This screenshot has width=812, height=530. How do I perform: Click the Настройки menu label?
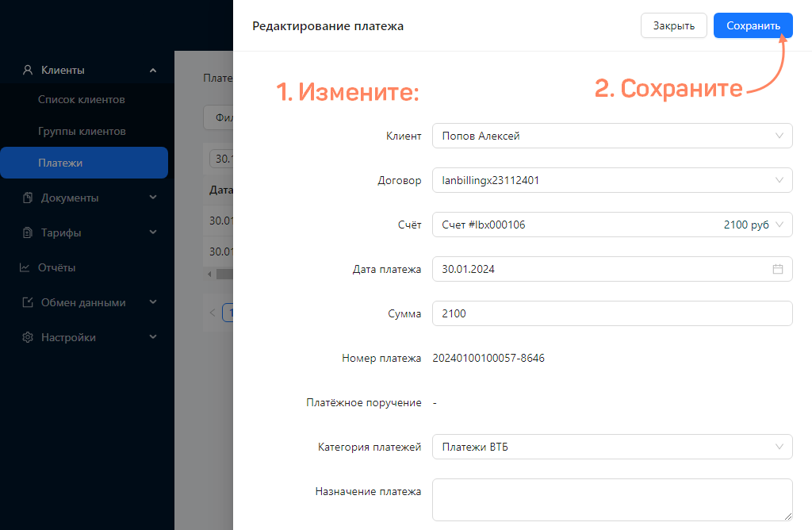click(x=68, y=337)
